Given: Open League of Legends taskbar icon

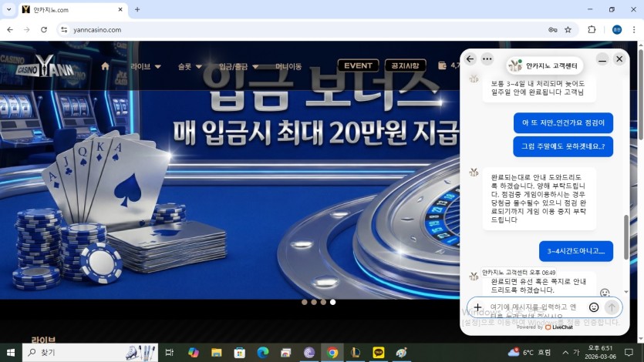Looking at the screenshot, I should pyautogui.click(x=356, y=353).
